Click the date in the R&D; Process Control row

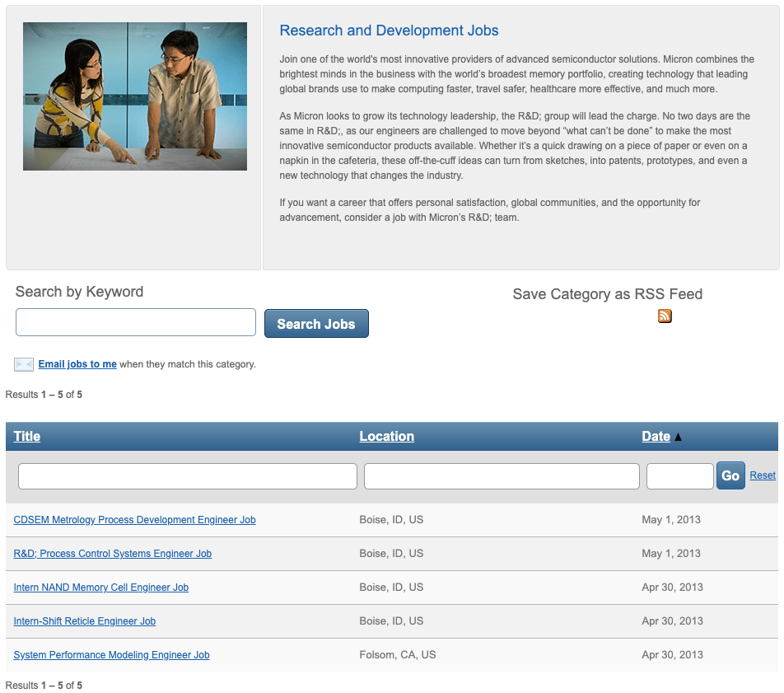[x=671, y=554]
